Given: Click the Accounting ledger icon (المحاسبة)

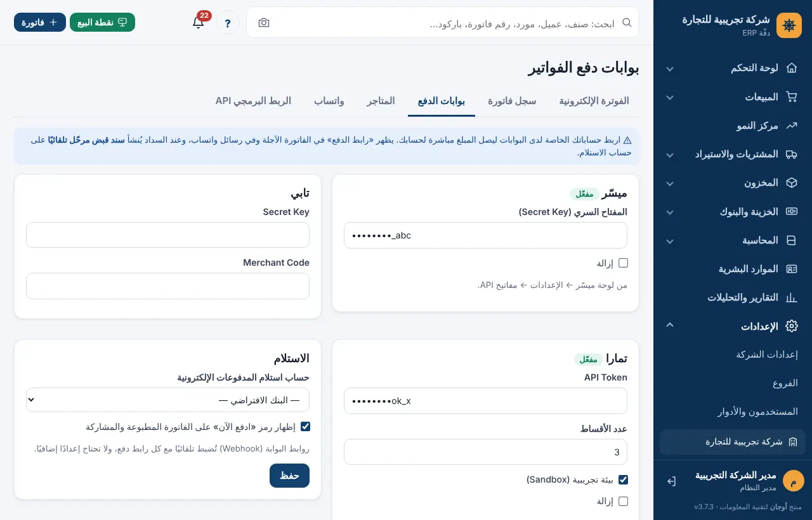Looking at the screenshot, I should pyautogui.click(x=791, y=240).
